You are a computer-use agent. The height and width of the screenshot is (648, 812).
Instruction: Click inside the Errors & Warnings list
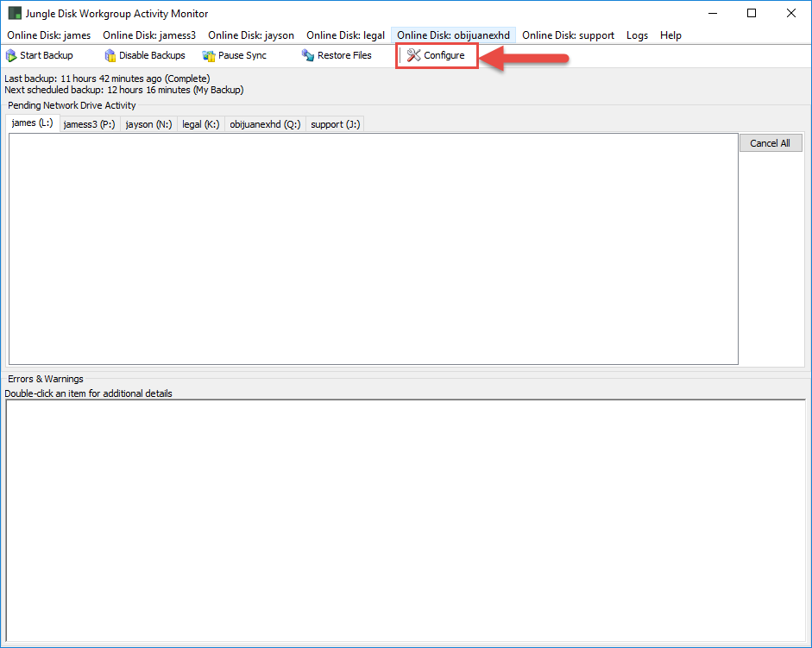click(406, 520)
